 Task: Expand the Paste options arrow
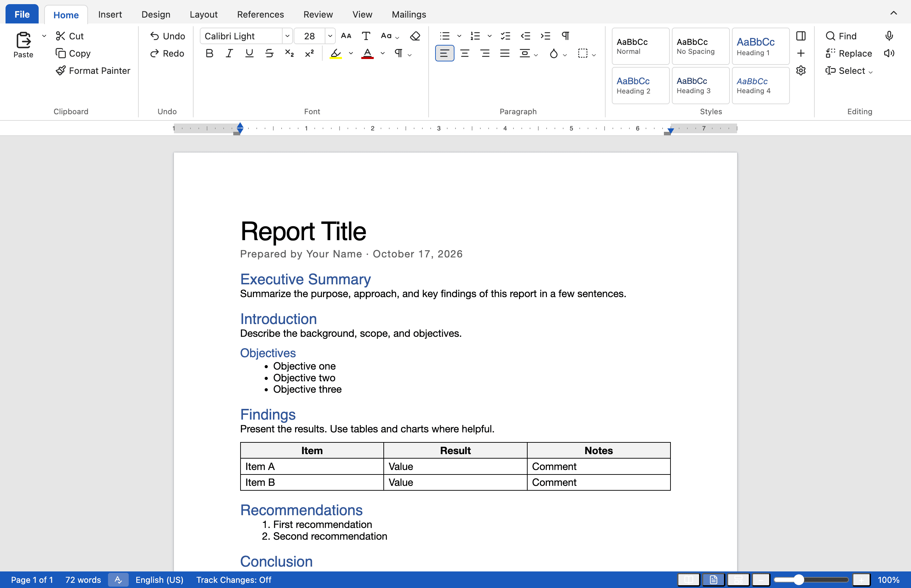(x=44, y=36)
